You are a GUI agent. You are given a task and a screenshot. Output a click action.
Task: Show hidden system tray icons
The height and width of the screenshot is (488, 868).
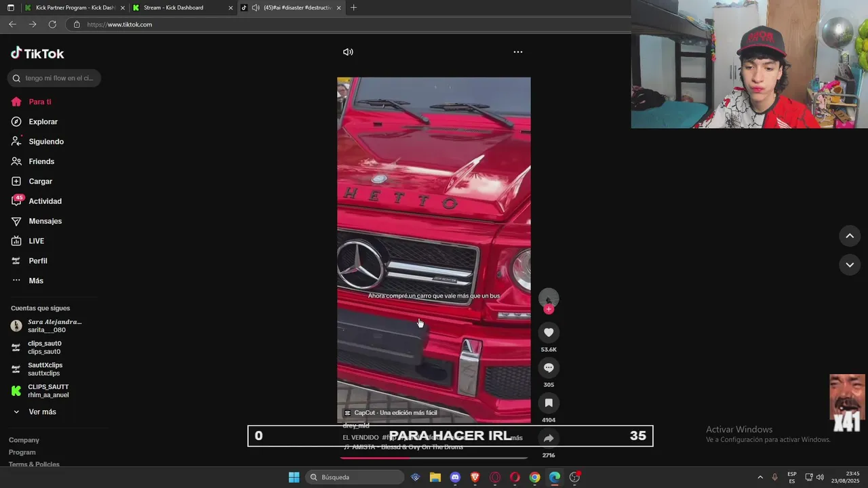[759, 477]
